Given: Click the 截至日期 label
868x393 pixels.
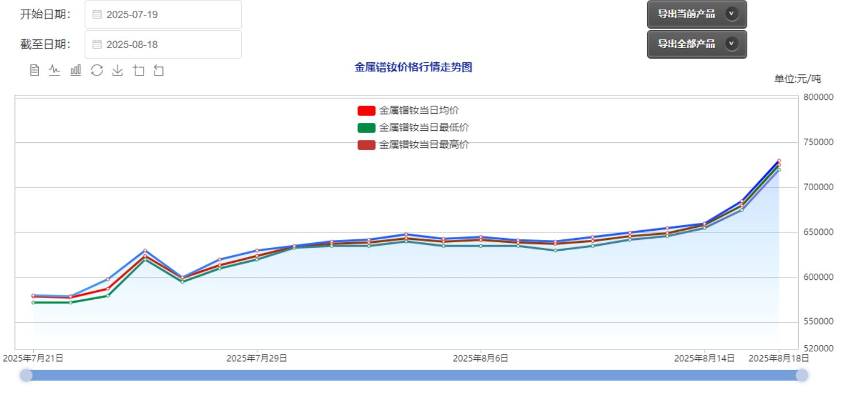Looking at the screenshot, I should [x=46, y=45].
